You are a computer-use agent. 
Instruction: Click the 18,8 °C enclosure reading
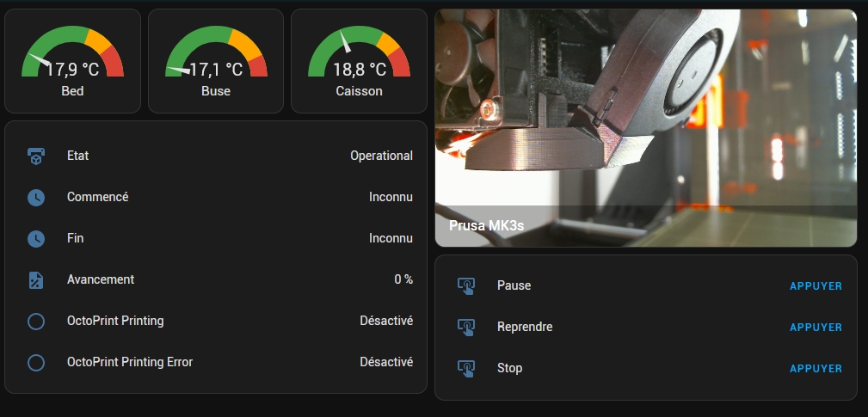click(x=360, y=70)
